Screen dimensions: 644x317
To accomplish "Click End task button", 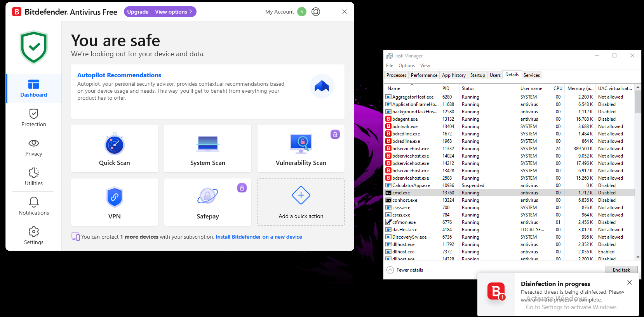I will (621, 270).
